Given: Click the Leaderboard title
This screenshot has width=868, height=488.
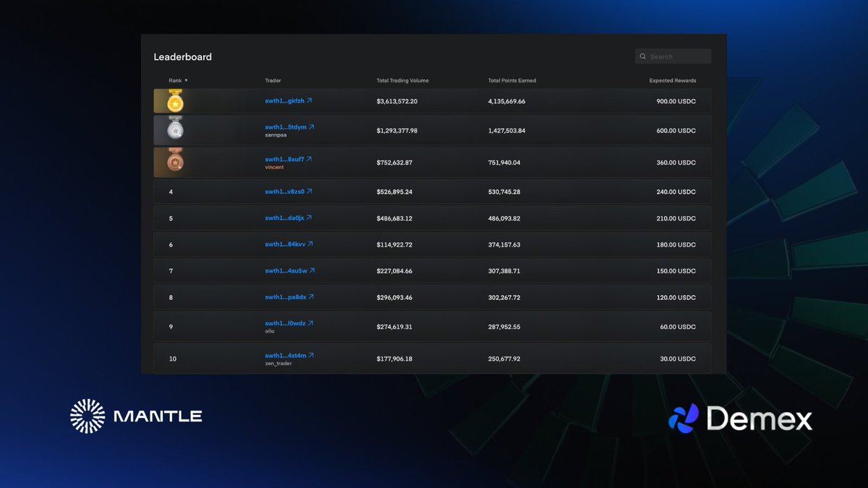Looking at the screenshot, I should (x=183, y=56).
